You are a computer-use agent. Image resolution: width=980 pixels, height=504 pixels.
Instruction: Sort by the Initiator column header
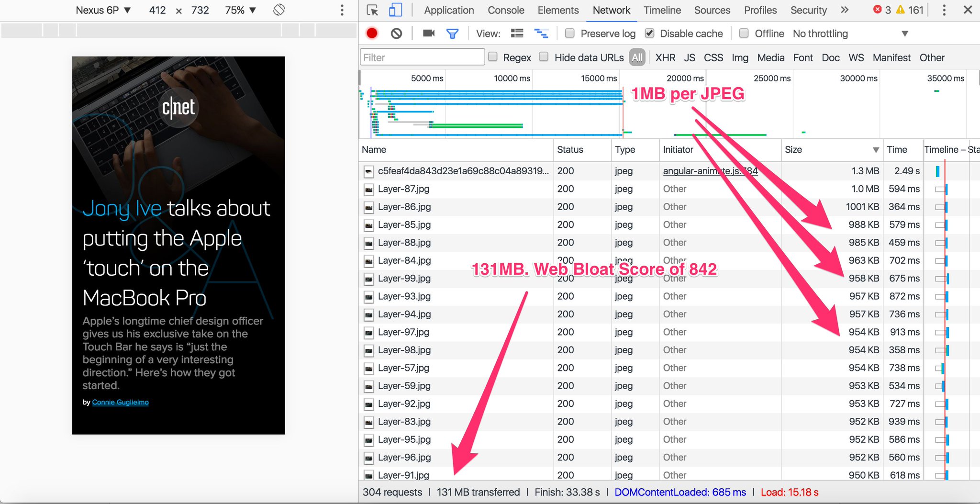pyautogui.click(x=720, y=149)
